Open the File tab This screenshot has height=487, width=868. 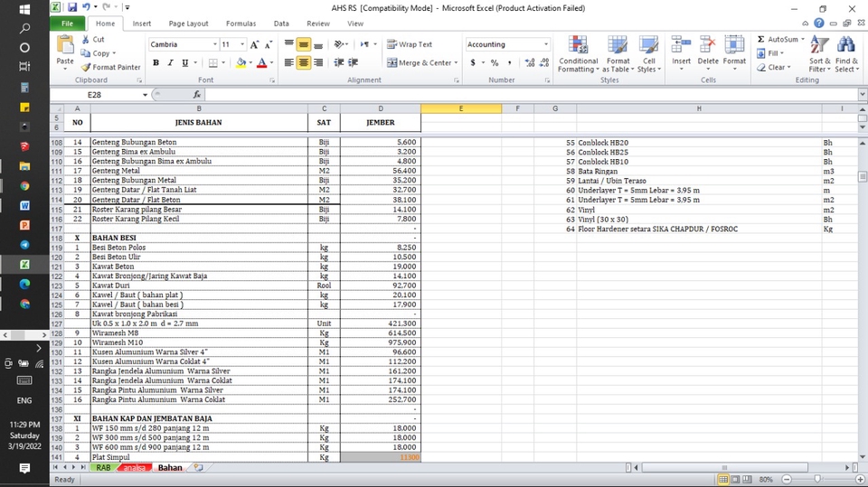pyautogui.click(x=67, y=23)
